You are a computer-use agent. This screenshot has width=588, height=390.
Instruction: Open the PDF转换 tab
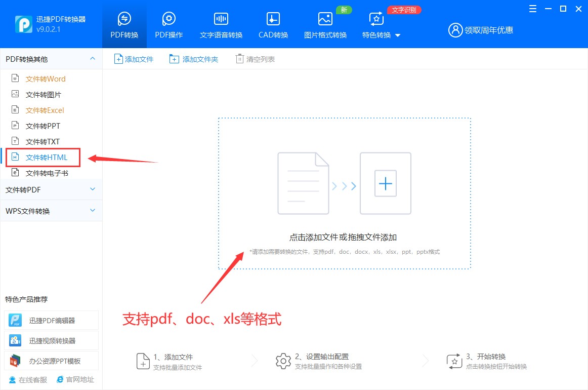[124, 24]
